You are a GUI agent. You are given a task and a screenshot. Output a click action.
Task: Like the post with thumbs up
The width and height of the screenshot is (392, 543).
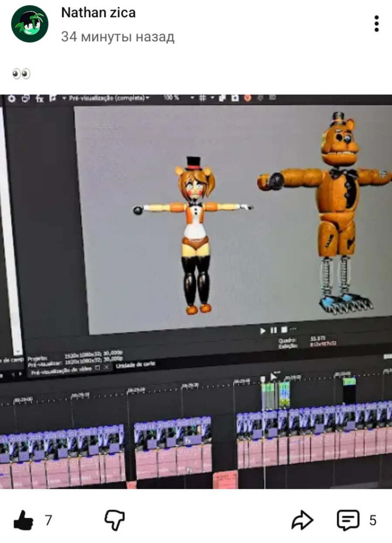pos(24,520)
